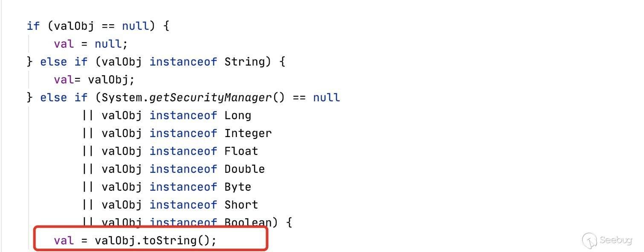Click the Seebug watermark text

click(x=616, y=240)
